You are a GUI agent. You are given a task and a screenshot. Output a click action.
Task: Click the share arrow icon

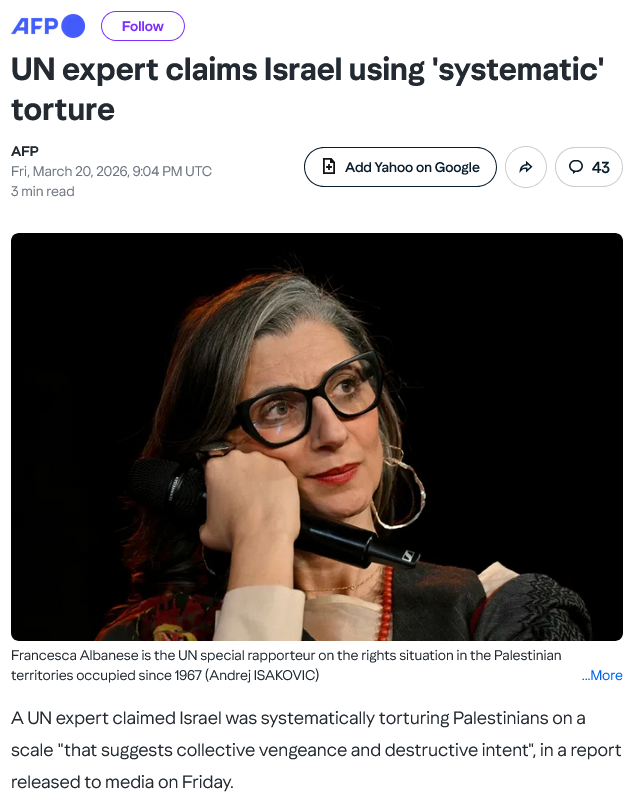click(525, 167)
